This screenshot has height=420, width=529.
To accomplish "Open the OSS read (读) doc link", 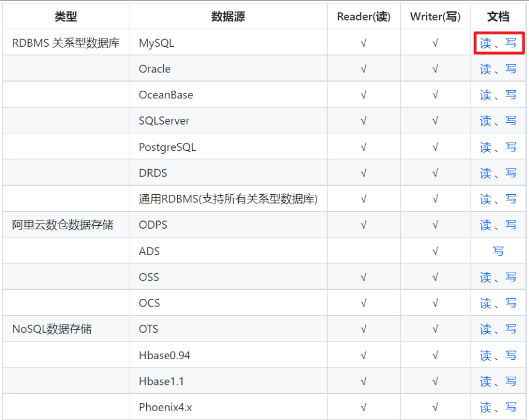I will [x=486, y=277].
